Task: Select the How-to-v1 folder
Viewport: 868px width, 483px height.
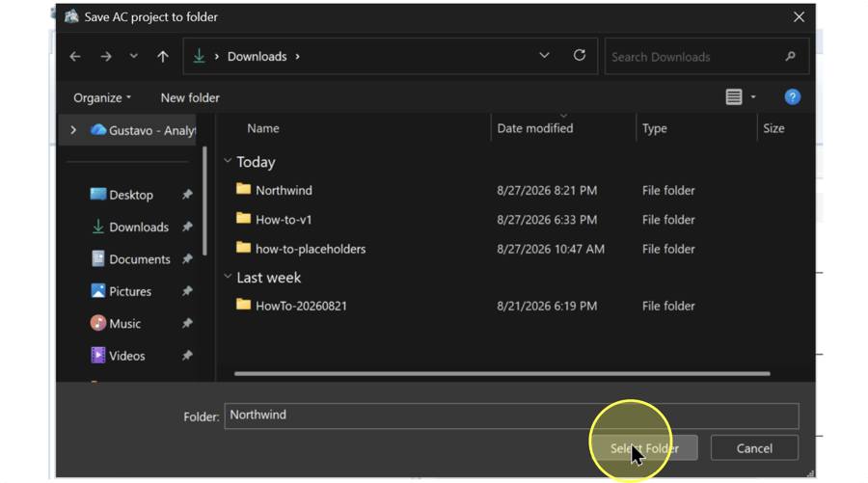Action: tap(284, 220)
